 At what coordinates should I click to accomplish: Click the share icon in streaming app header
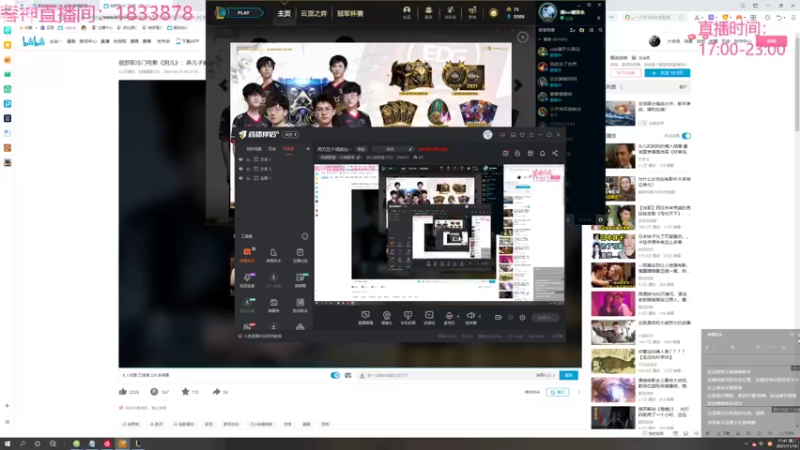tap(555, 153)
